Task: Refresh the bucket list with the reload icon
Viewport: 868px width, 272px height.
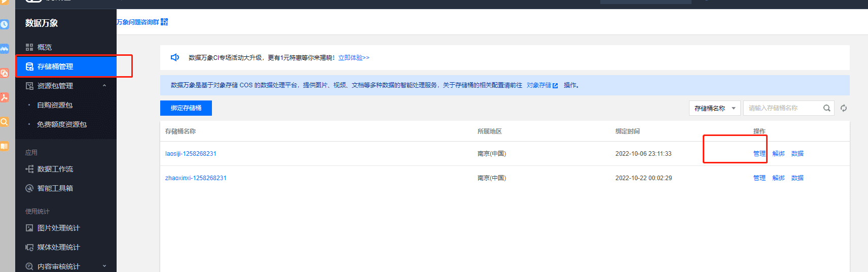Action: click(844, 108)
